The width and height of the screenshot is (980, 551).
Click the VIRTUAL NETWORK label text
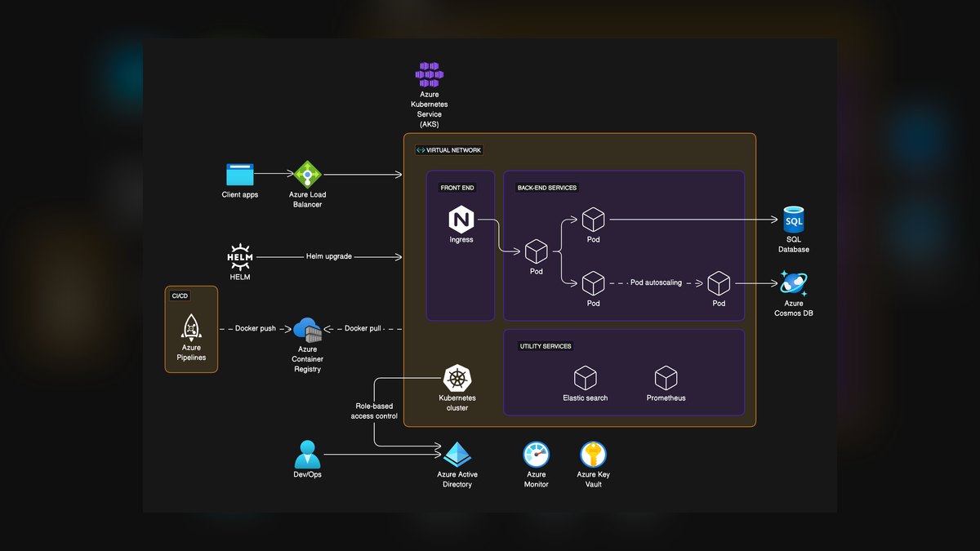coord(454,150)
